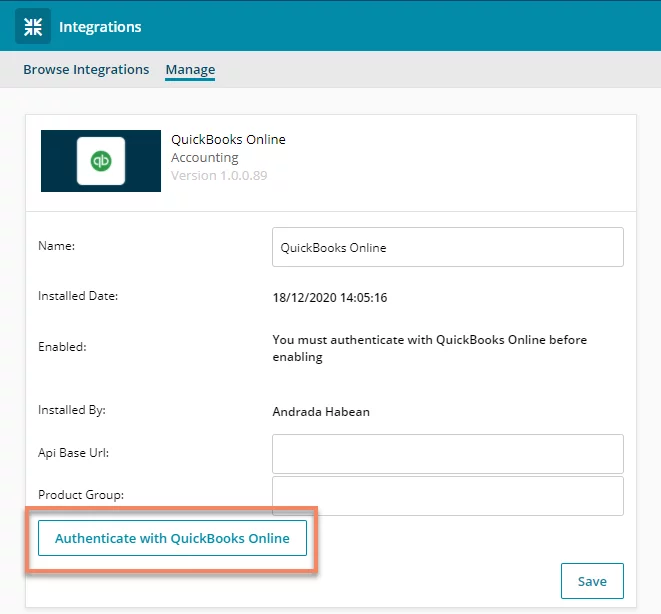661x614 pixels.
Task: Click the green QuickBooks qb logo icon
Action: point(101,161)
